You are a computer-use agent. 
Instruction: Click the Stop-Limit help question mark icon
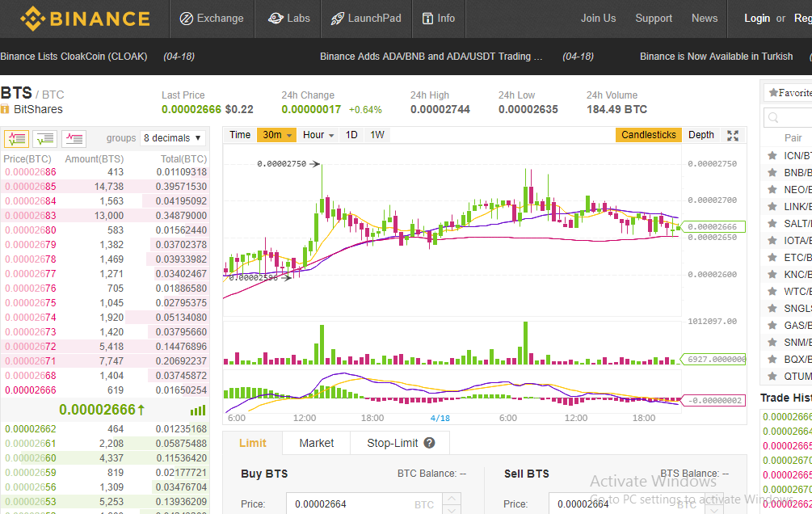coord(429,443)
